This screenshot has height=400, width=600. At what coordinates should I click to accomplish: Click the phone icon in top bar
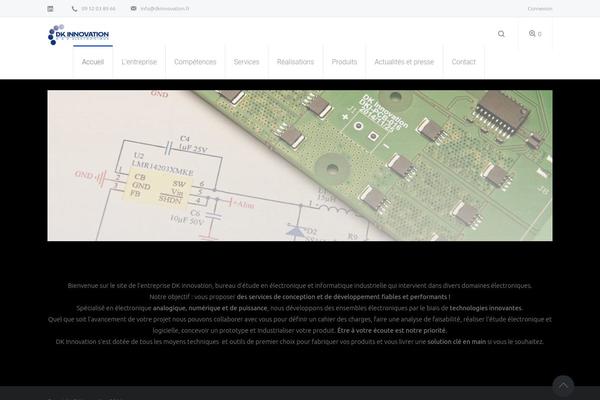coord(74,9)
